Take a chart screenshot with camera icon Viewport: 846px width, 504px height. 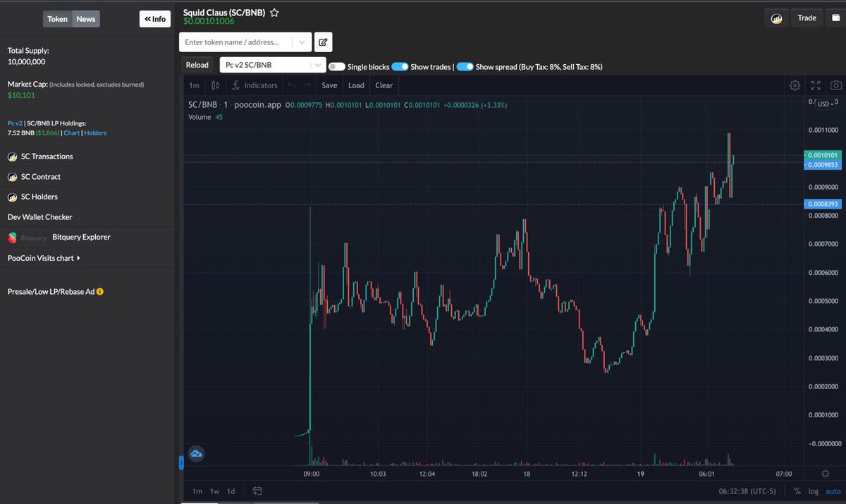835,85
